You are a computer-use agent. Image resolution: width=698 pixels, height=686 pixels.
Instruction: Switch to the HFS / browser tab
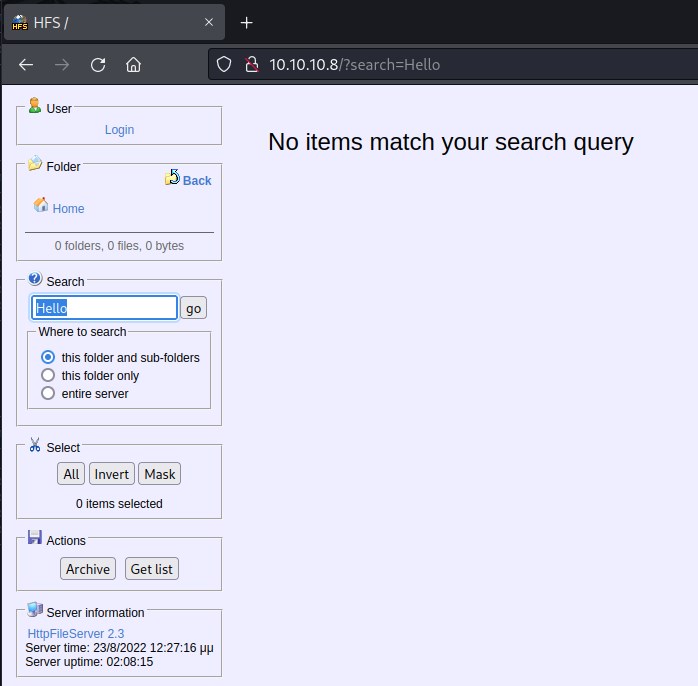tap(100, 22)
